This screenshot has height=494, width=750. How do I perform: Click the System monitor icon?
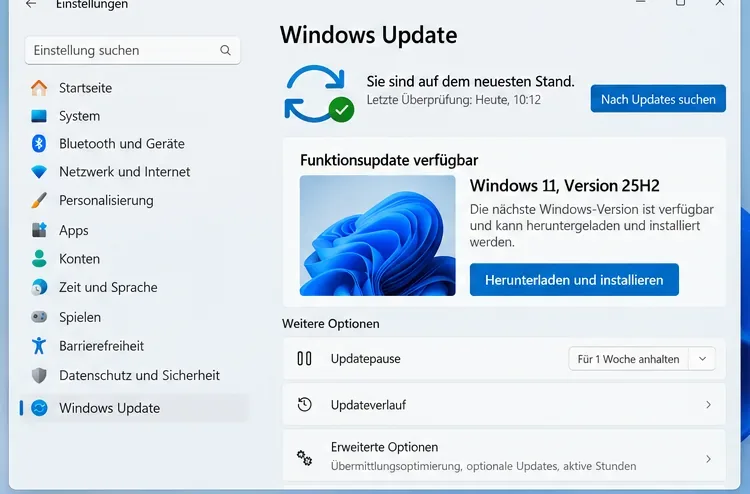pyautogui.click(x=39, y=116)
